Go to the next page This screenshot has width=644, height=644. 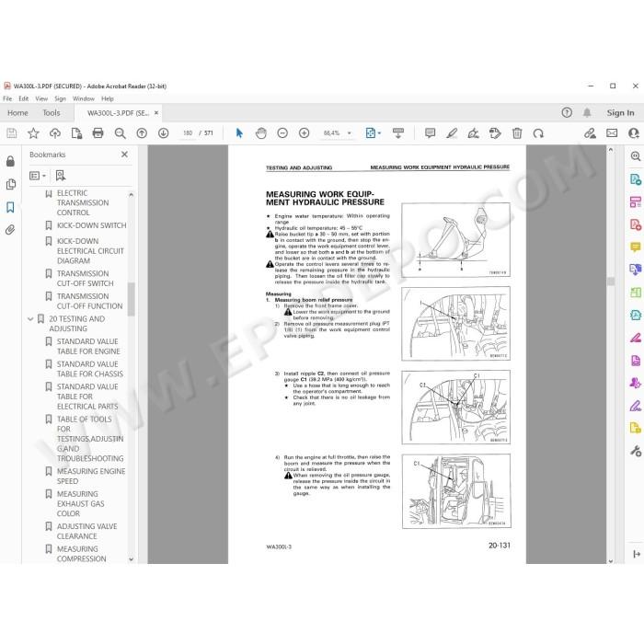pos(164,133)
